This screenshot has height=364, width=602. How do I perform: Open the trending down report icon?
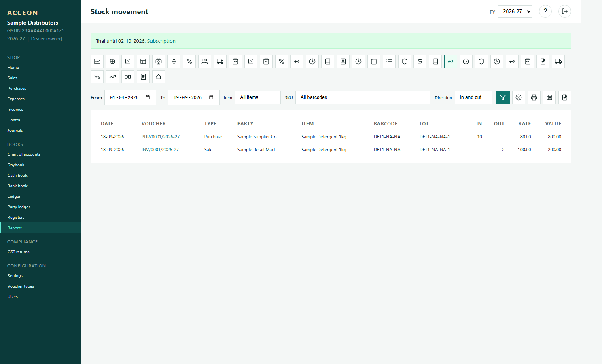click(x=97, y=77)
